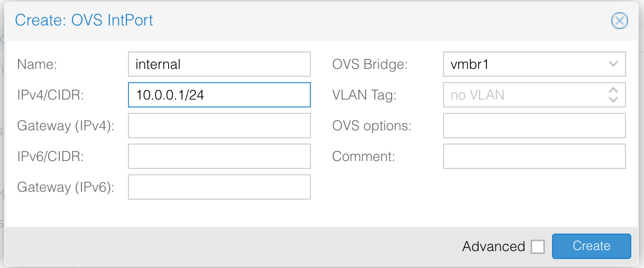Click the VLAN Tag label
This screenshot has width=644, height=268.
pyautogui.click(x=364, y=95)
